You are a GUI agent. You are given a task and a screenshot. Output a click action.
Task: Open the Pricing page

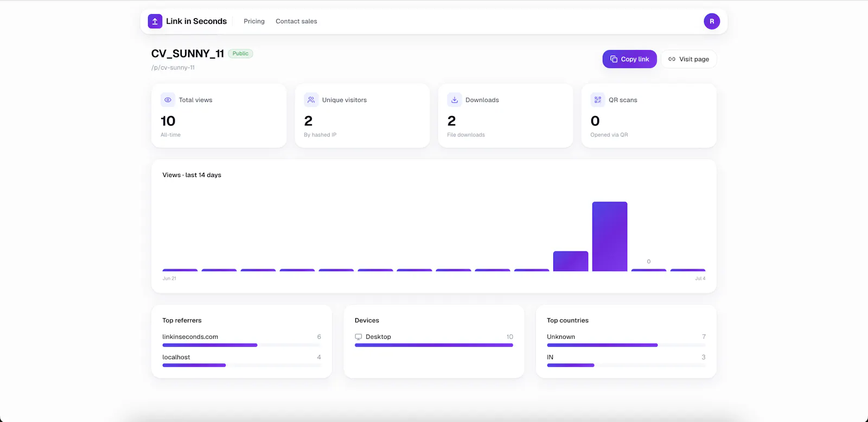[x=254, y=21]
